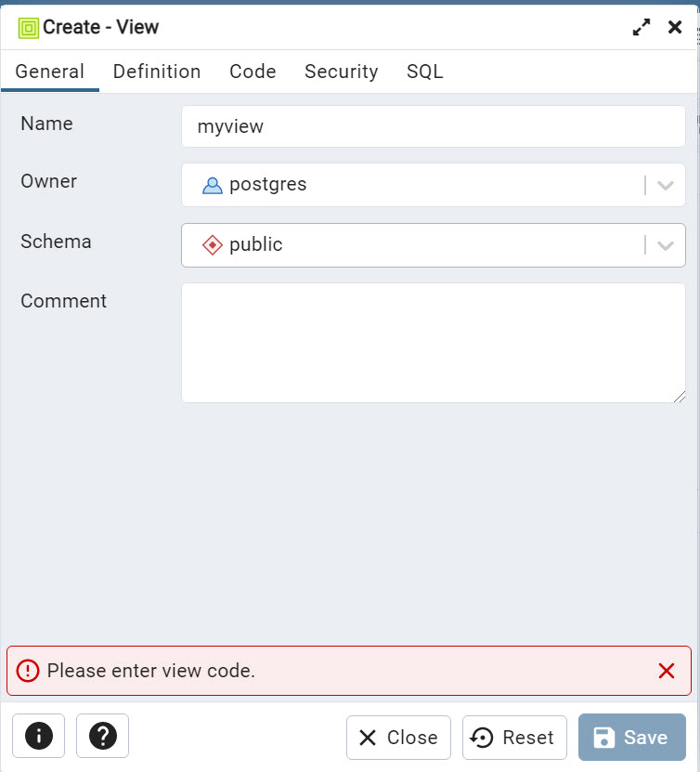Open the SQL tab

[424, 72]
